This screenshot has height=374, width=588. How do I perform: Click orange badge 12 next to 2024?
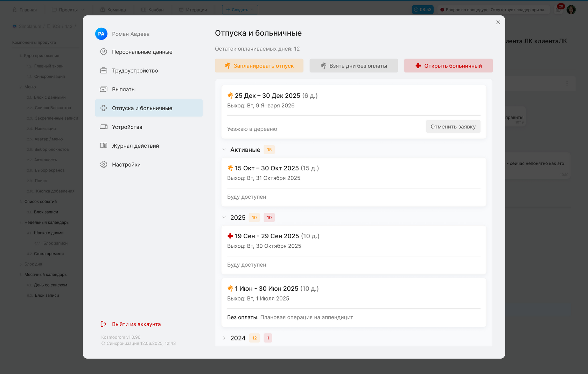pyautogui.click(x=254, y=338)
